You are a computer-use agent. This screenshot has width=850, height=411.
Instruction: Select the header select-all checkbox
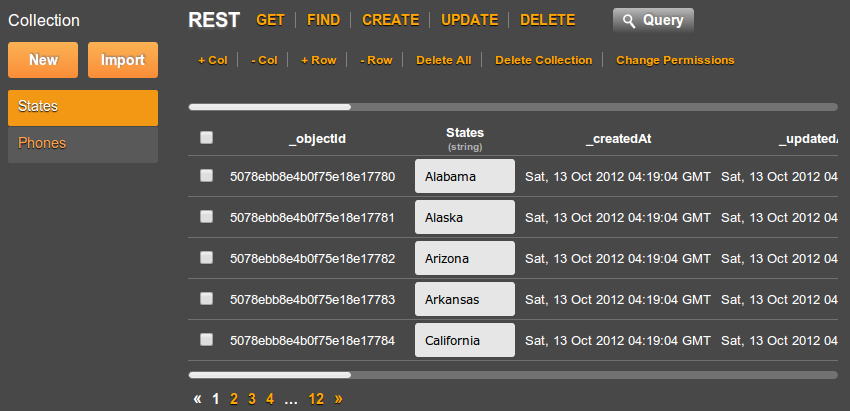206,138
